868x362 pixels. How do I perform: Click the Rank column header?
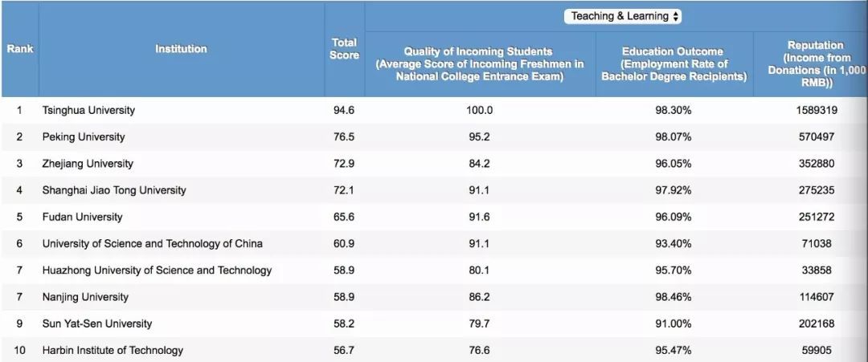click(x=19, y=49)
